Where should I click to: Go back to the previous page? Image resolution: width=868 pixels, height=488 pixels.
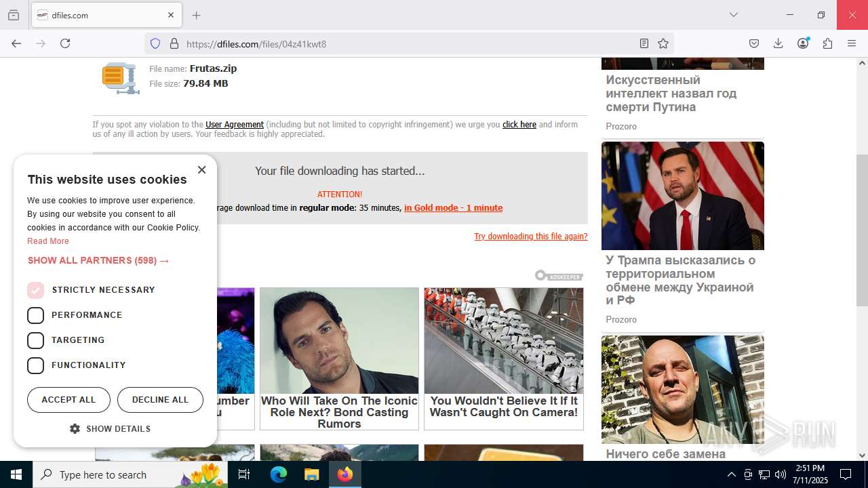pos(16,43)
